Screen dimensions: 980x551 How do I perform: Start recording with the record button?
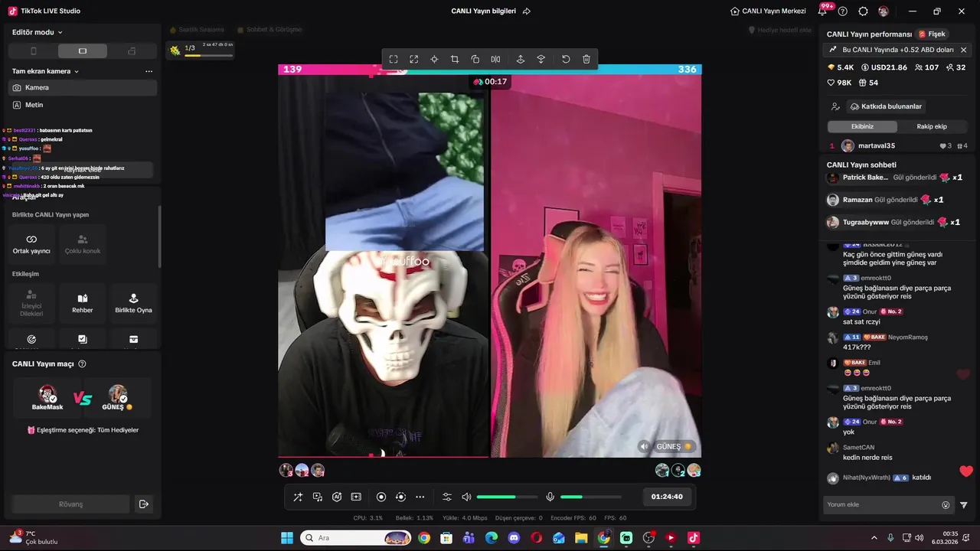pos(381,497)
